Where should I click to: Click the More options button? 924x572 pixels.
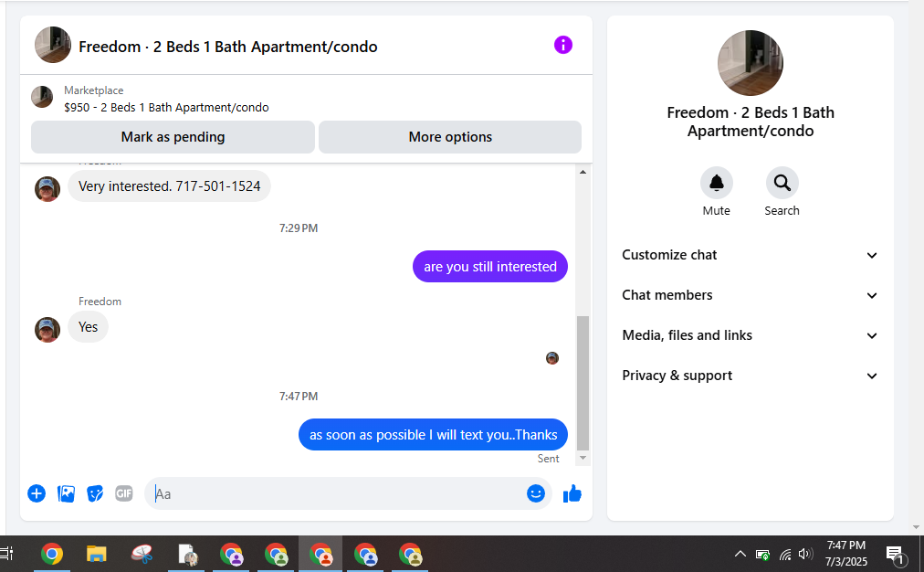[x=450, y=137]
